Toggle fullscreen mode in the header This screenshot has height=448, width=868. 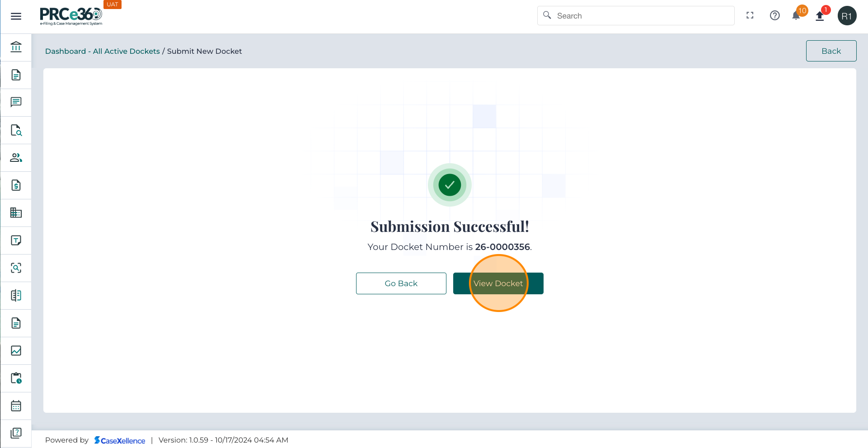tap(750, 16)
